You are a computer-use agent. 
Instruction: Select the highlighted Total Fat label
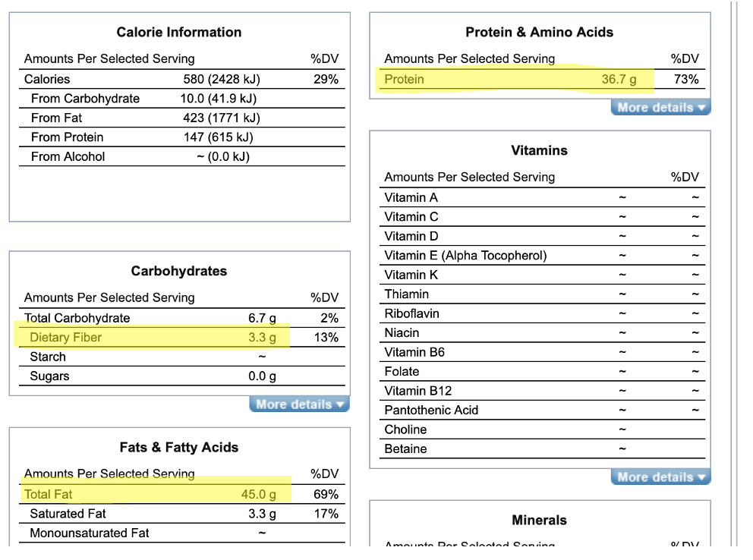pyautogui.click(x=49, y=495)
